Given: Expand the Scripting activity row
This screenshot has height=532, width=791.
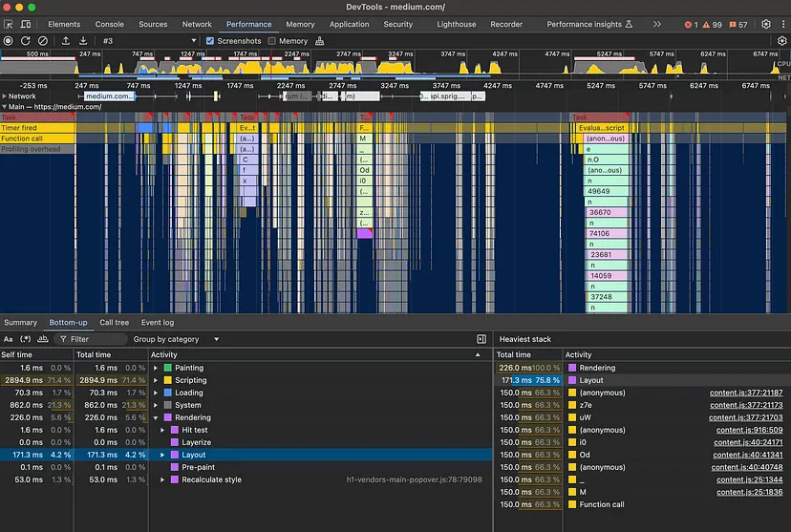Looking at the screenshot, I should [x=157, y=380].
